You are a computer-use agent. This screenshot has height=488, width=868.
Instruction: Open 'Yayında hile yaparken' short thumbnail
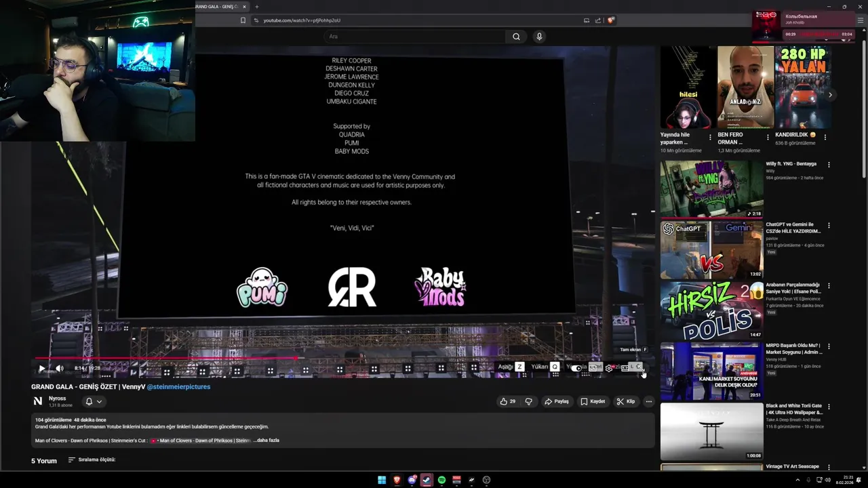click(x=688, y=87)
